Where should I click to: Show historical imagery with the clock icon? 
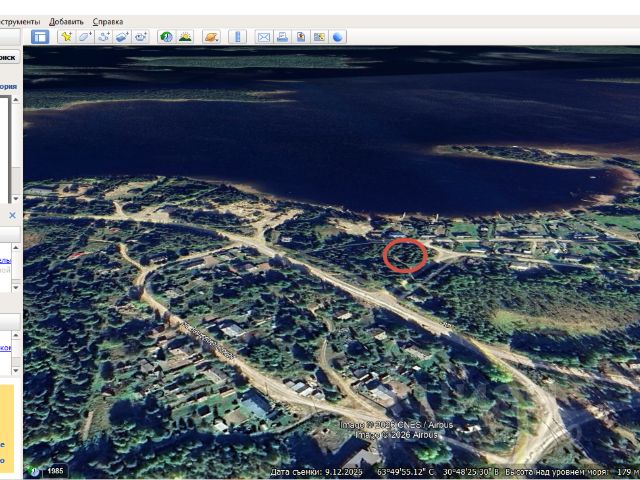pyautogui.click(x=166, y=37)
